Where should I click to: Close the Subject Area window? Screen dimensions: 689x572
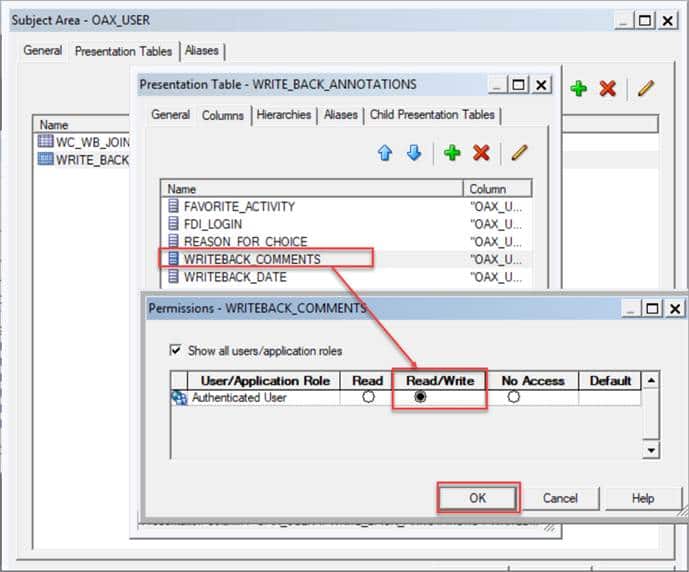[x=667, y=21]
